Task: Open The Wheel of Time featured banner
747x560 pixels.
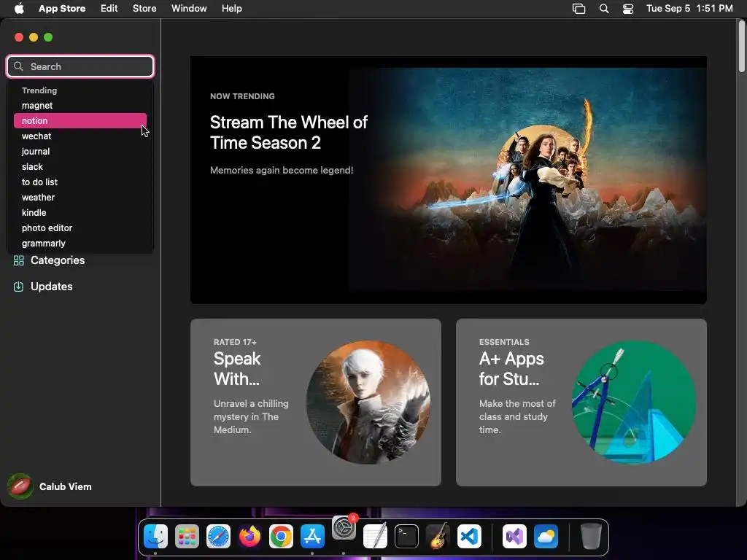Action: (449, 179)
